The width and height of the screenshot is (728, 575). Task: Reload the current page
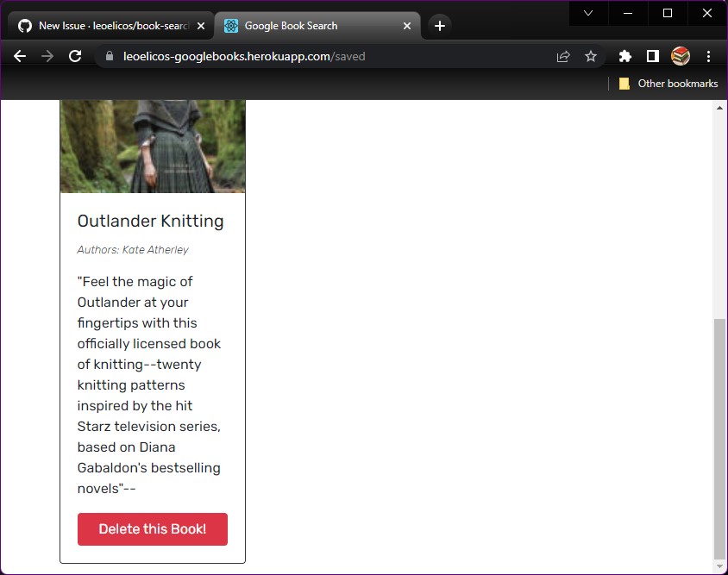coord(75,56)
